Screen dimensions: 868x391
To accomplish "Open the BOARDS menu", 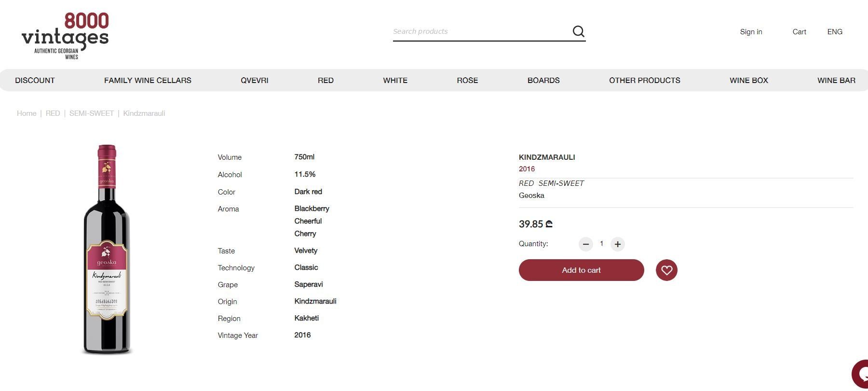I will [x=543, y=81].
